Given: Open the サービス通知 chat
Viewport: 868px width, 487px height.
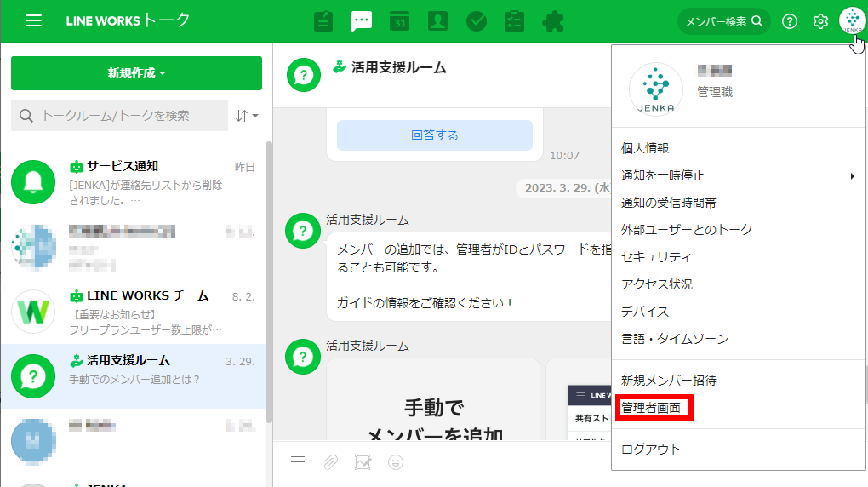Looking at the screenshot, I should pos(133,182).
